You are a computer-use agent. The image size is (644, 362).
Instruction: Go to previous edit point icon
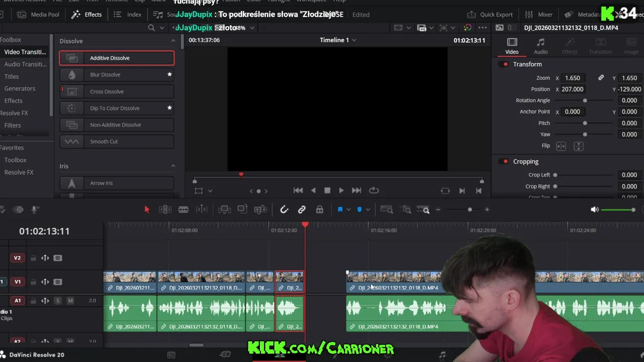tap(478, 191)
